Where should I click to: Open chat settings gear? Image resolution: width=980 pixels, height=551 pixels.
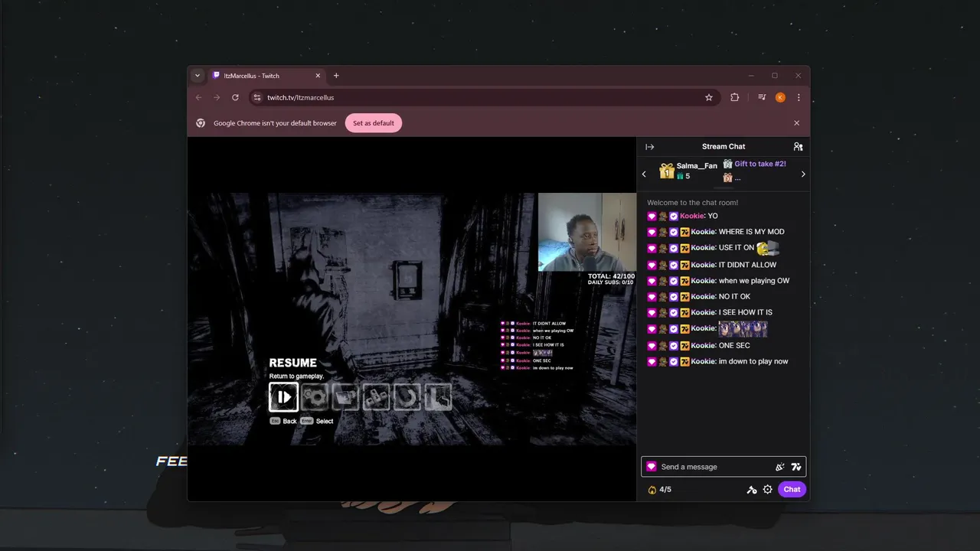tap(768, 490)
